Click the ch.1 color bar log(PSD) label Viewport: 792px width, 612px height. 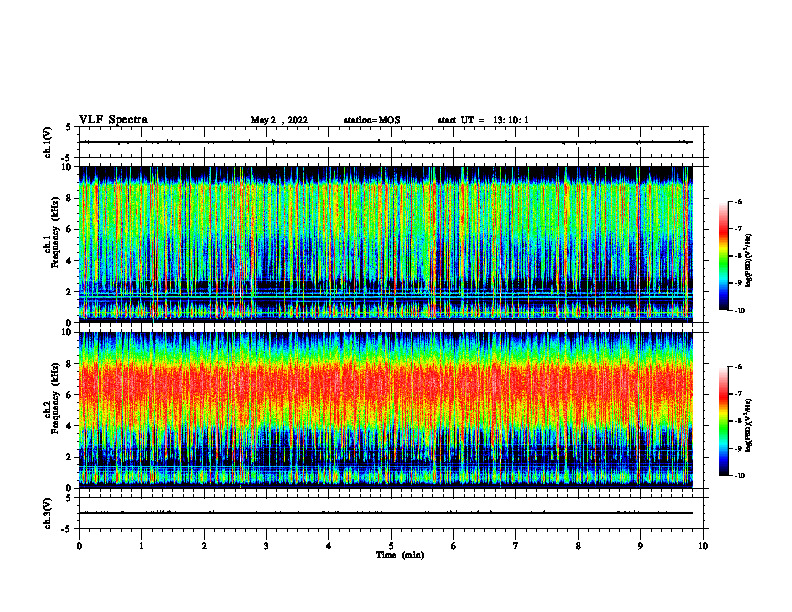(x=749, y=260)
